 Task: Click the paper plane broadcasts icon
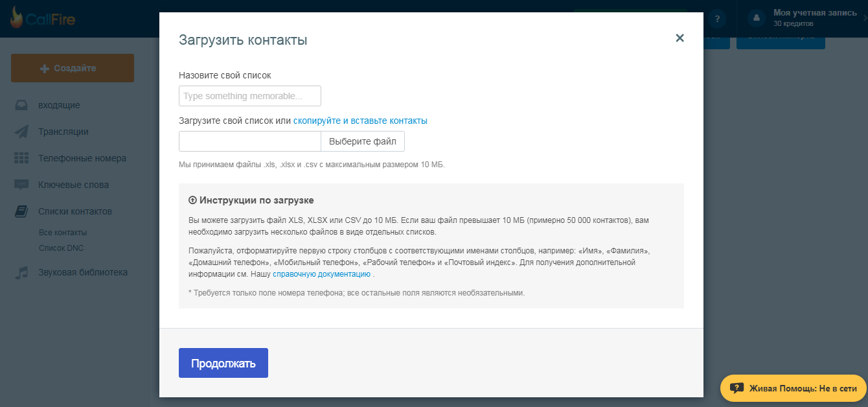pos(21,132)
